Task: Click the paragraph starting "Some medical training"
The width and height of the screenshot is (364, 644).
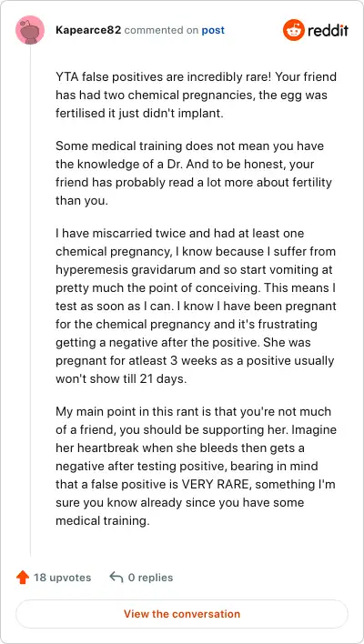Action: [194, 174]
